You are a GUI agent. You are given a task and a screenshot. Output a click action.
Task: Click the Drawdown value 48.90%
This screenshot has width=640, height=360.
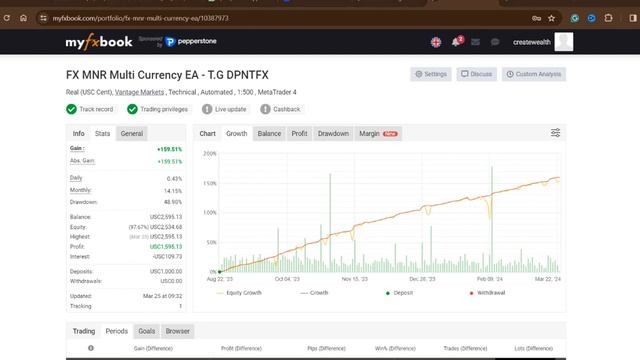click(x=173, y=202)
